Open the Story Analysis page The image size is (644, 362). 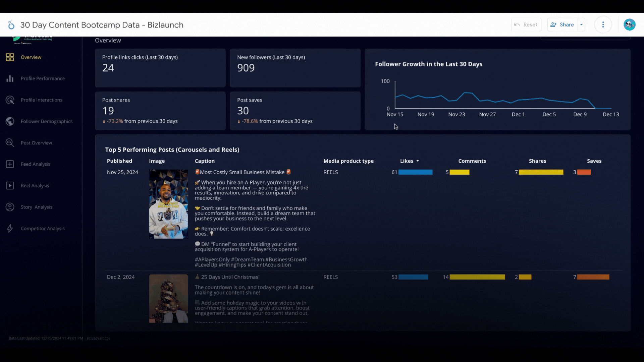click(x=36, y=207)
